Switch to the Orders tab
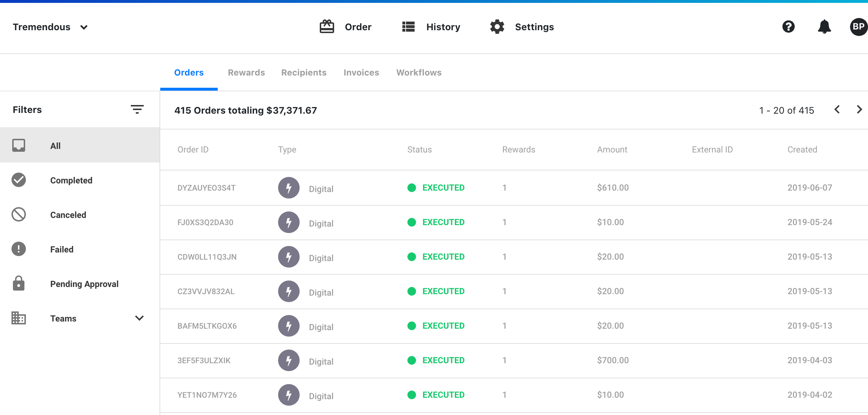 click(x=189, y=73)
